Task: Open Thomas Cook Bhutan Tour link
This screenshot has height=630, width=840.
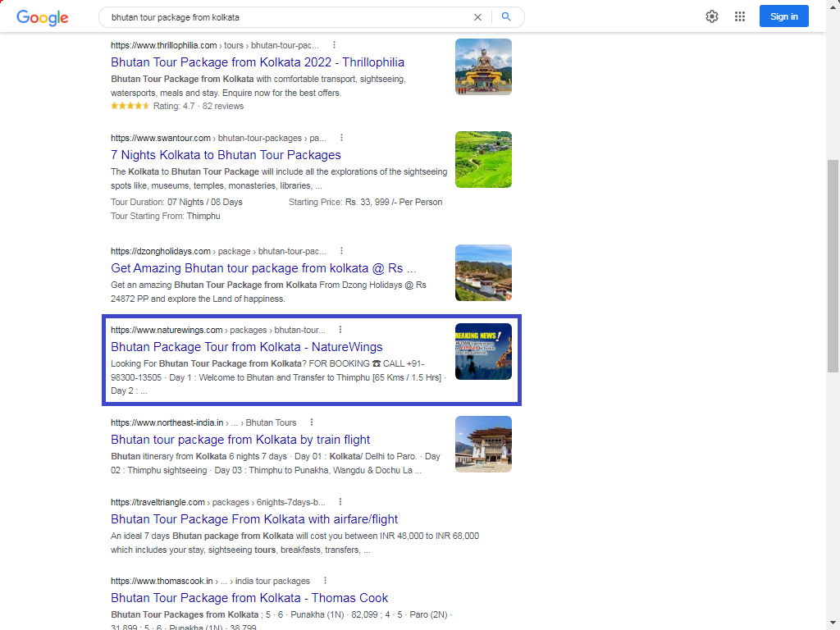Action: (249, 598)
